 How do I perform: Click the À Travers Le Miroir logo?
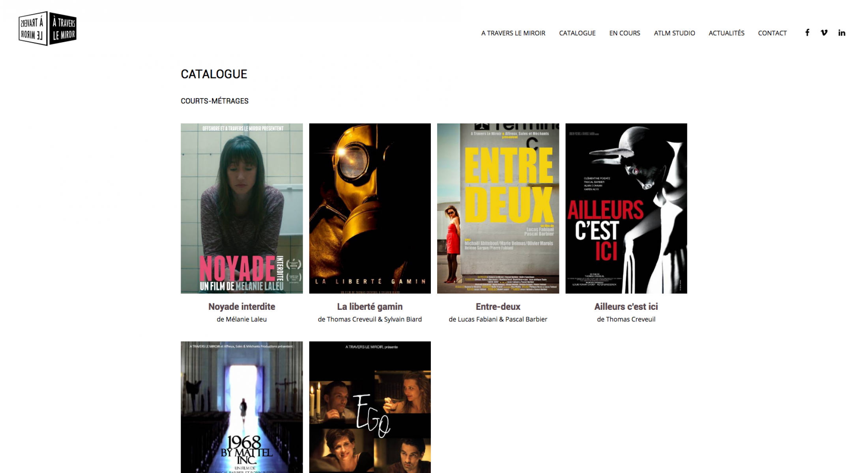pyautogui.click(x=47, y=28)
